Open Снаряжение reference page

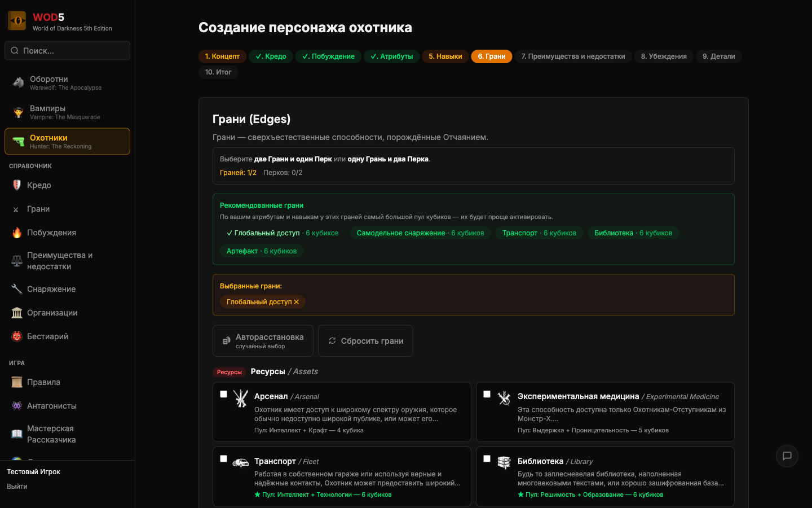click(x=67, y=289)
